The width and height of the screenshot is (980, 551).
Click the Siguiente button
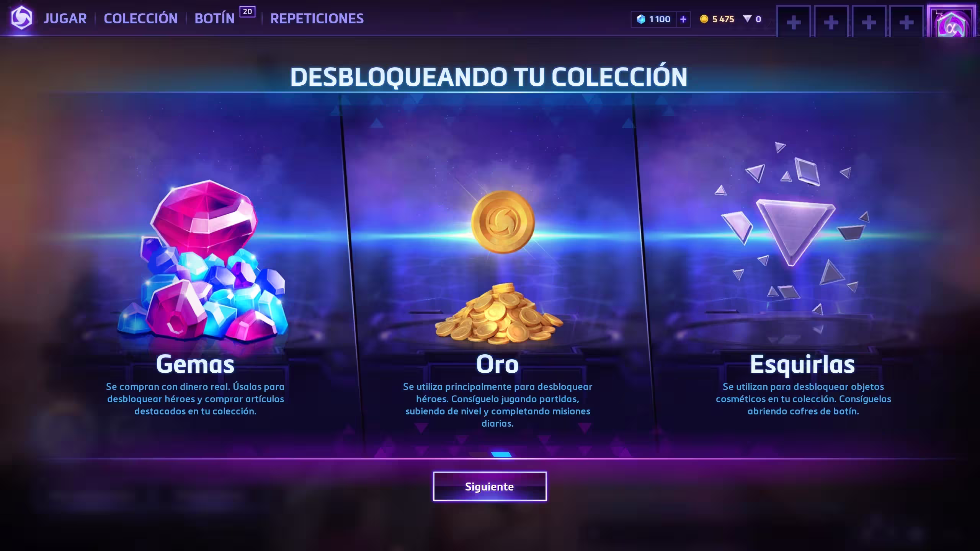click(x=490, y=486)
